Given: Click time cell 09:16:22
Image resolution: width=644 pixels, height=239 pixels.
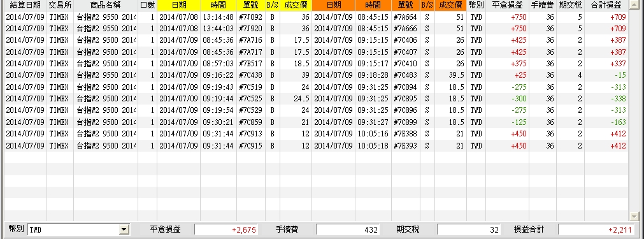Looking at the screenshot, I should (x=218, y=75).
